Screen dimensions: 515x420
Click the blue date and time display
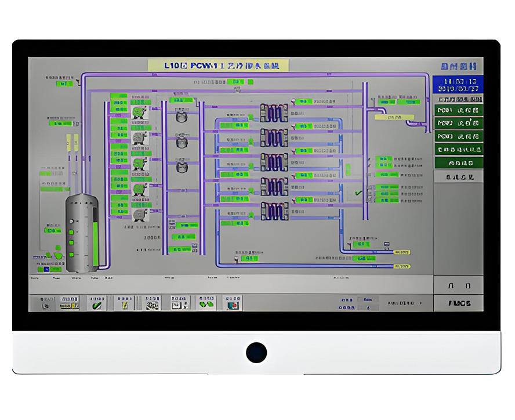point(458,85)
